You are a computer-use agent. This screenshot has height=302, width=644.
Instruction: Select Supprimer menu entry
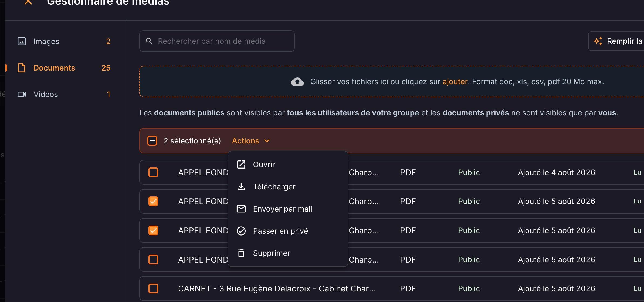tap(288, 253)
